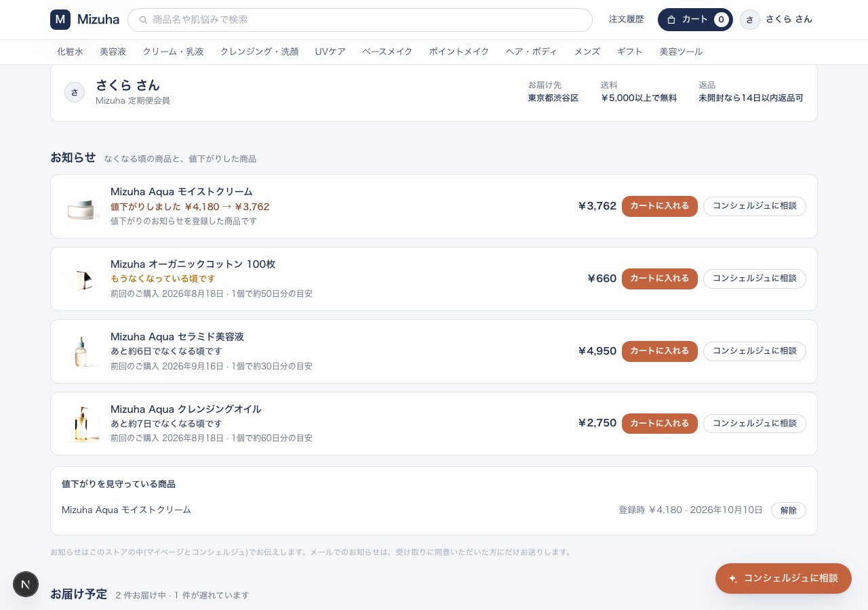Viewport: 868px width, 610px height.
Task: Click the さくら さん account name in header
Action: [x=789, y=20]
